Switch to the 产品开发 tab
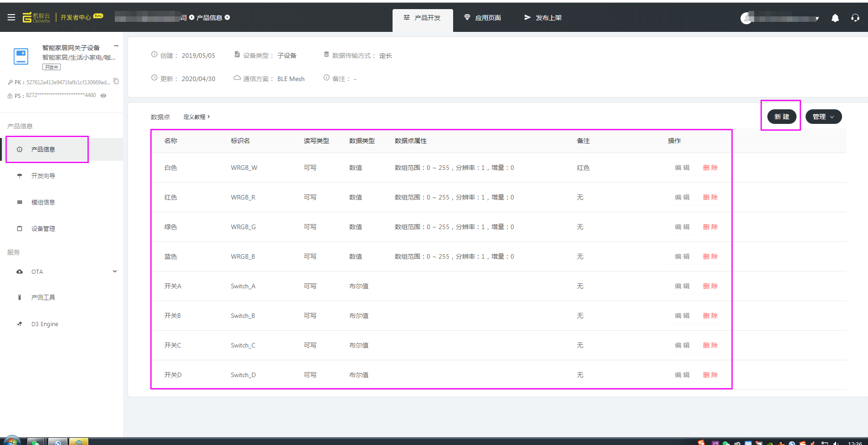 (423, 20)
